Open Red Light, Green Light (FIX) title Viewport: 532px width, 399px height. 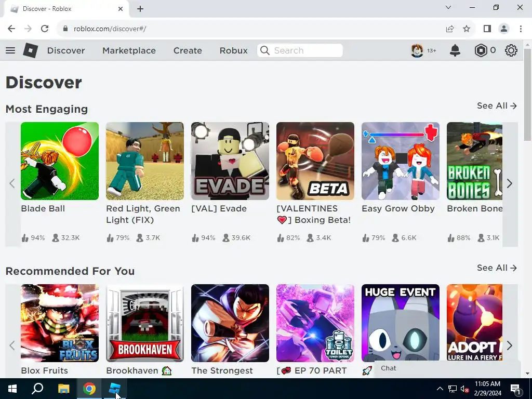(x=143, y=214)
